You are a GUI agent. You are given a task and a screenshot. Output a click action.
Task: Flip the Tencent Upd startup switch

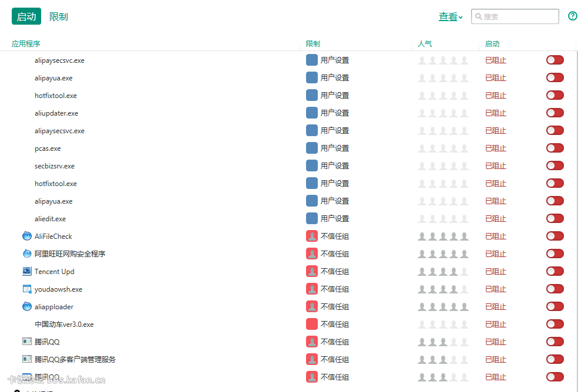555,272
